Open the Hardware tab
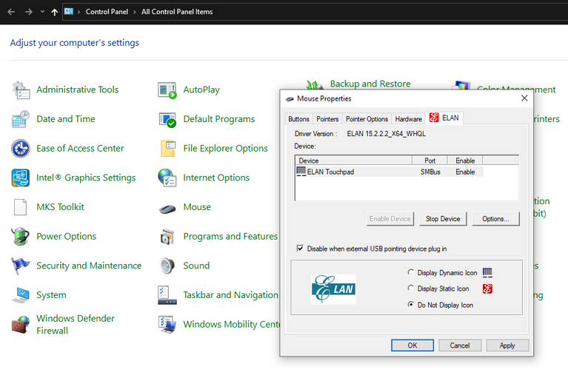This screenshot has width=568, height=392. point(408,119)
